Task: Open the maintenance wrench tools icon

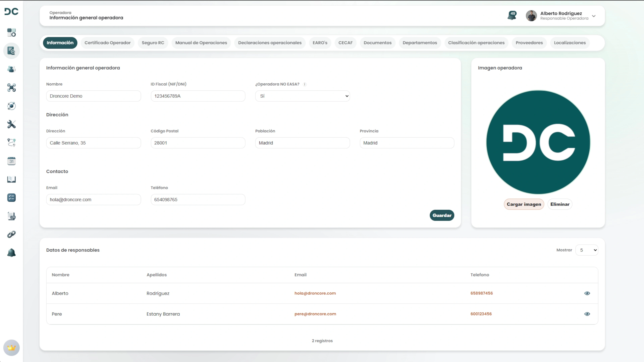Action: (x=12, y=124)
